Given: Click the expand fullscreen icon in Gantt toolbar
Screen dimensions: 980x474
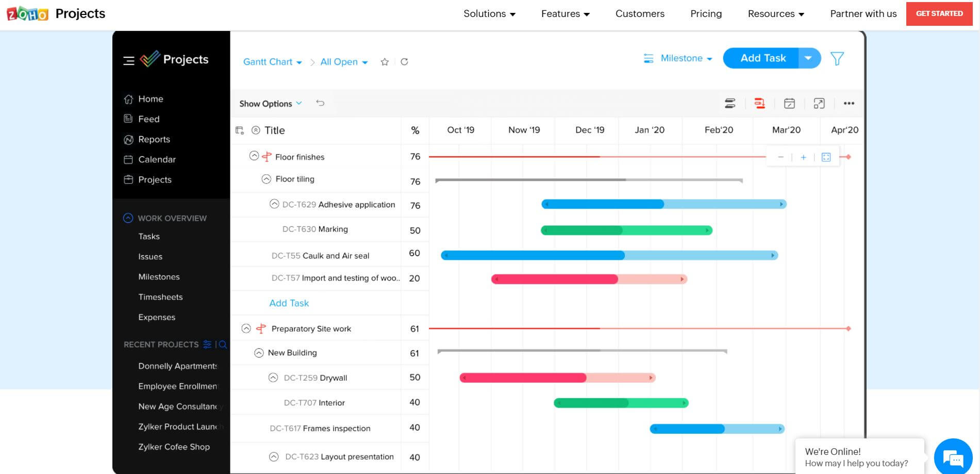Looking at the screenshot, I should (x=819, y=103).
